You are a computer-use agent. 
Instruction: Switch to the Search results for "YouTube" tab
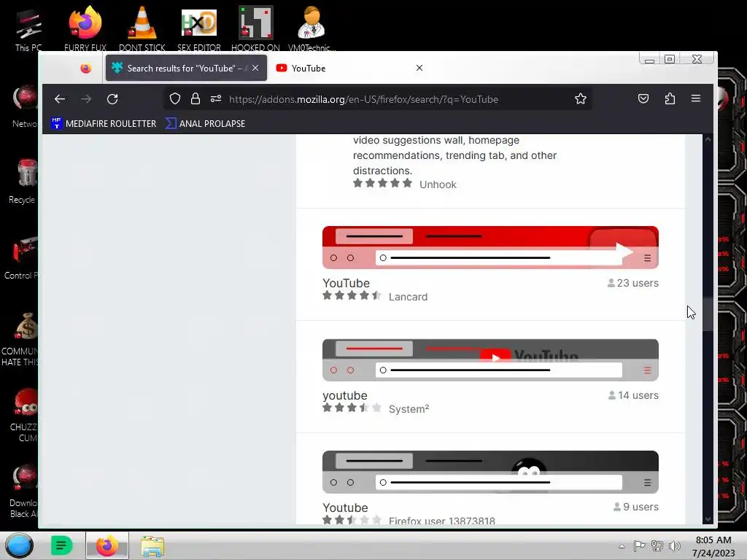(186, 68)
